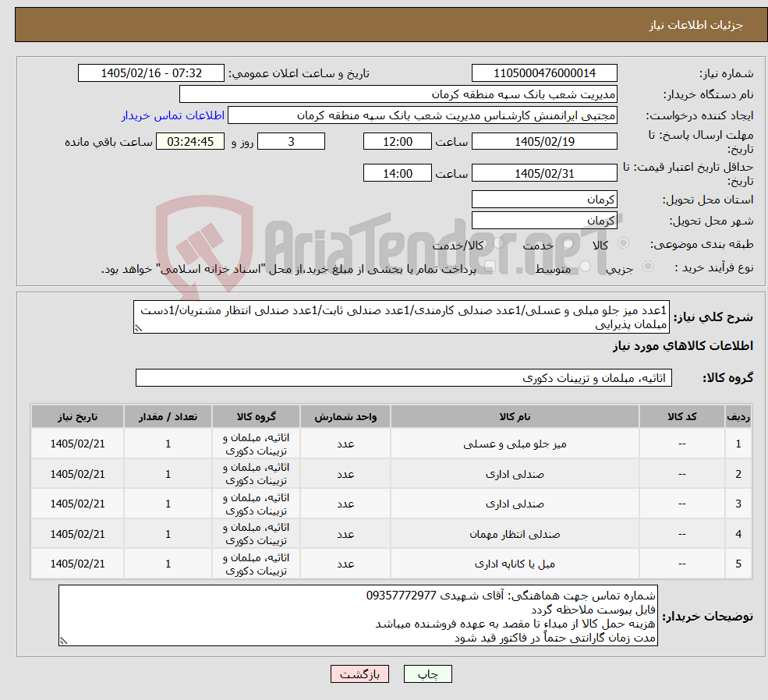The image size is (768, 700).
Task: Click the quantity 1 in row 4
Action: click(x=168, y=534)
